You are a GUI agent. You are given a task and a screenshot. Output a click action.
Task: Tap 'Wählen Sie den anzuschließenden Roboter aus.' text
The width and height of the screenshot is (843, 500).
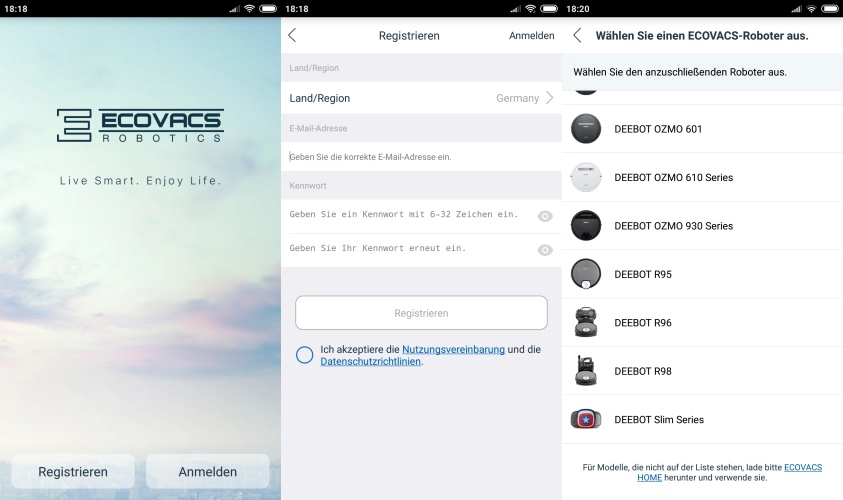click(x=680, y=72)
